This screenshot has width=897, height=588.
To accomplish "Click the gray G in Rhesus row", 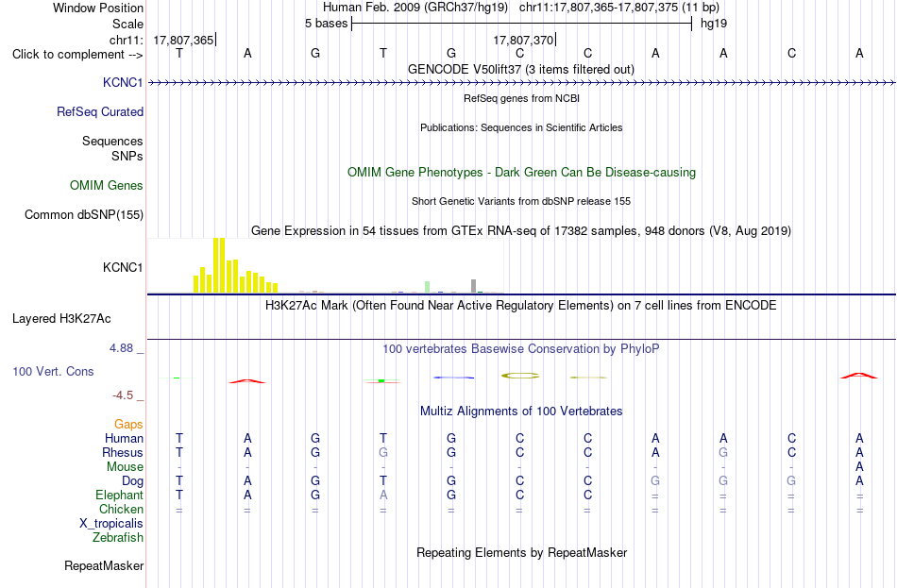I will (383, 452).
